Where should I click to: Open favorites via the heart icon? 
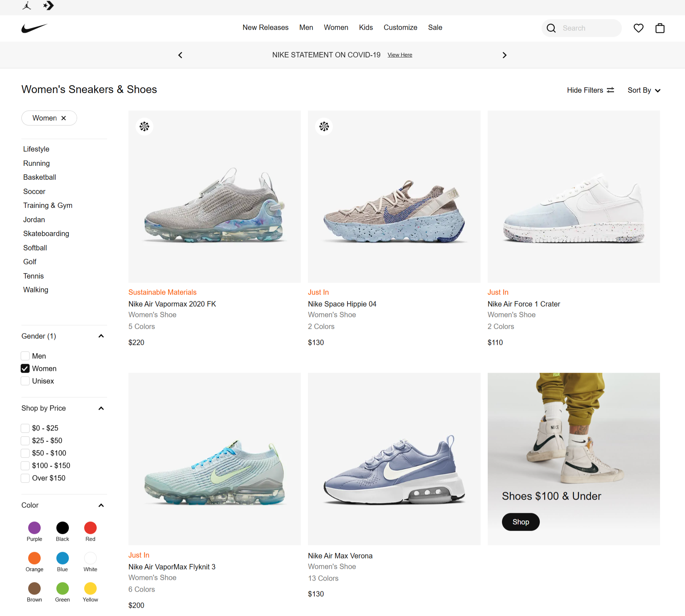[638, 28]
